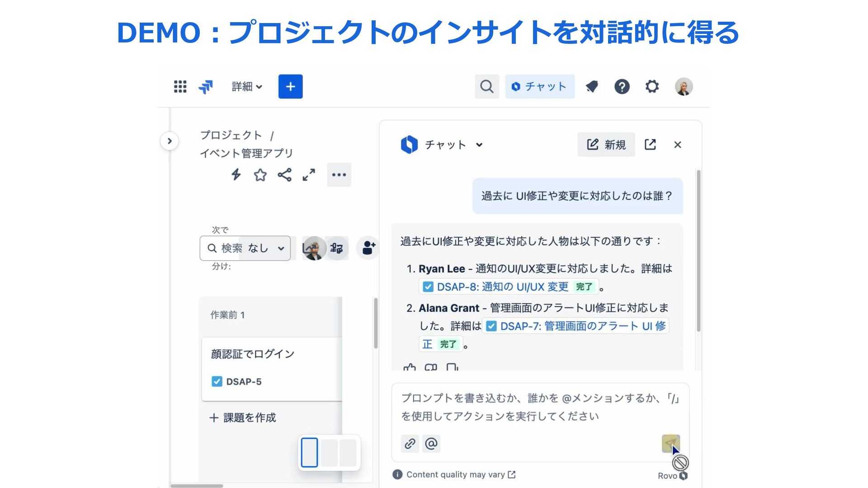
Task: Enter full screen with the expand arrows icon
Action: [x=309, y=175]
